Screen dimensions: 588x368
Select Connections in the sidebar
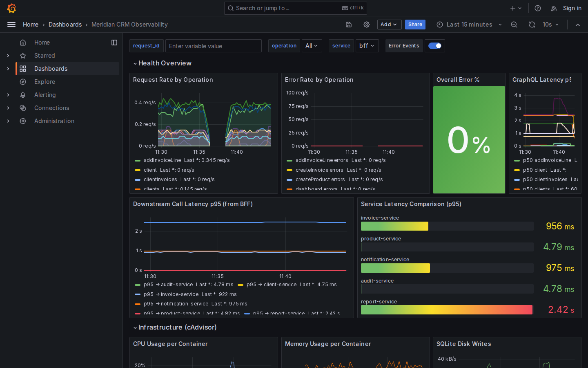point(52,108)
